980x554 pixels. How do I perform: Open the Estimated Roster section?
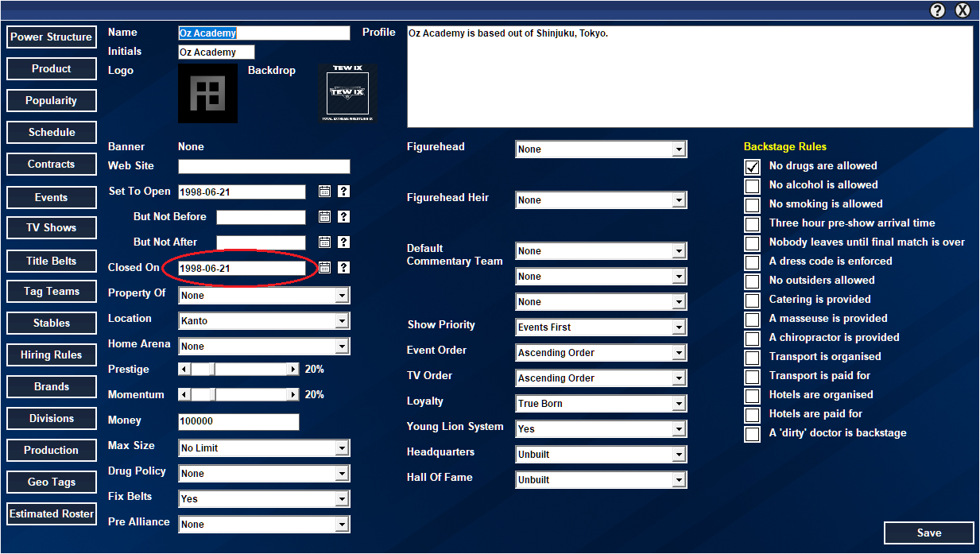52,514
